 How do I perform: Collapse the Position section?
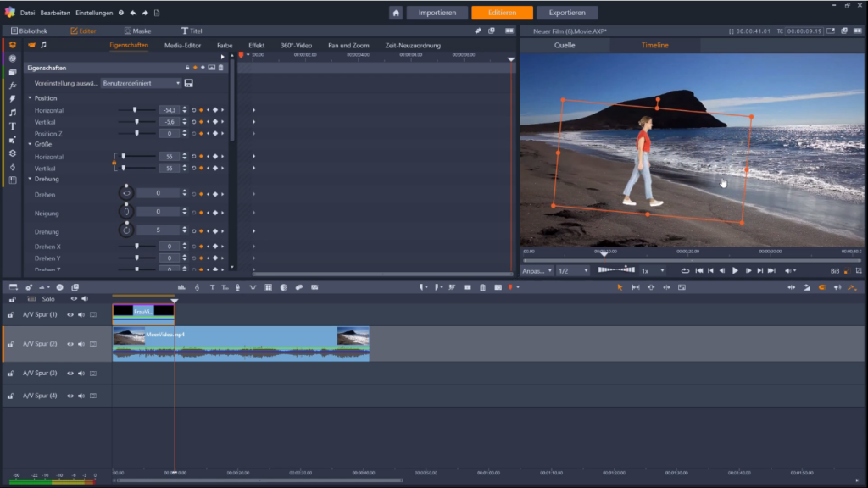coord(30,98)
